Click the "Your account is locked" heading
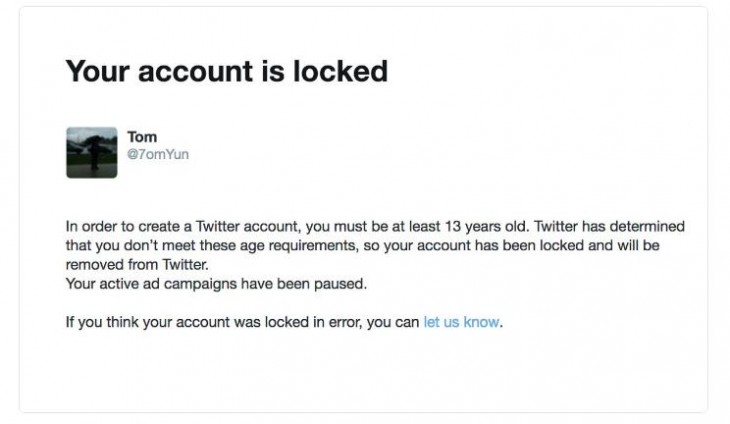 [x=226, y=71]
